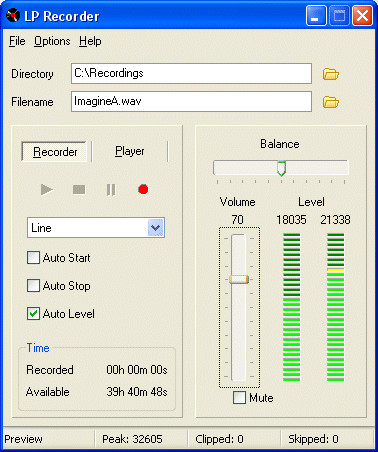This screenshot has width=378, height=452.
Task: Enable the Auto Stop checkbox
Action: click(33, 286)
